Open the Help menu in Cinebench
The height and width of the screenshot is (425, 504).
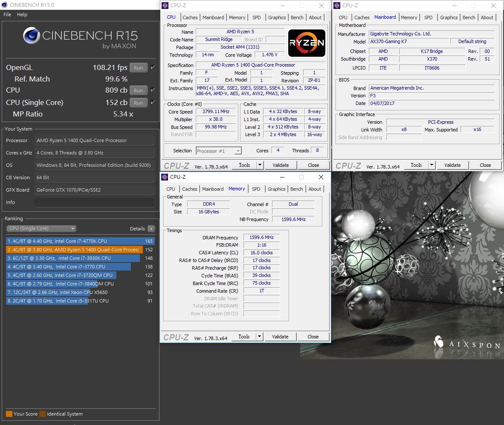[22, 15]
